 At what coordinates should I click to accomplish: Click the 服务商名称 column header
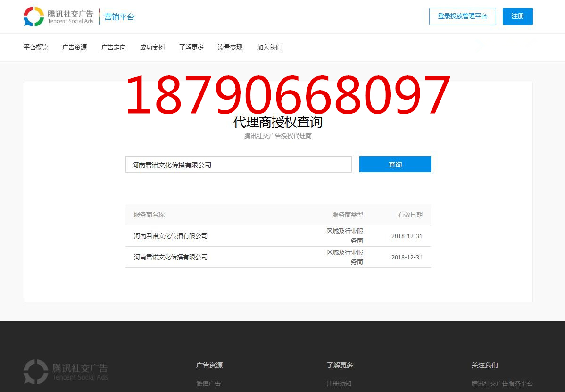click(x=149, y=215)
